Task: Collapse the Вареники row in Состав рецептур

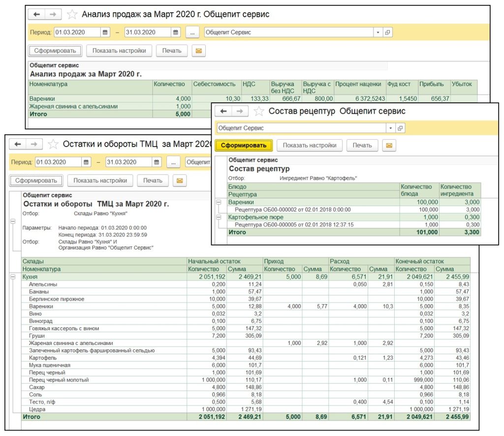Action: click(219, 202)
